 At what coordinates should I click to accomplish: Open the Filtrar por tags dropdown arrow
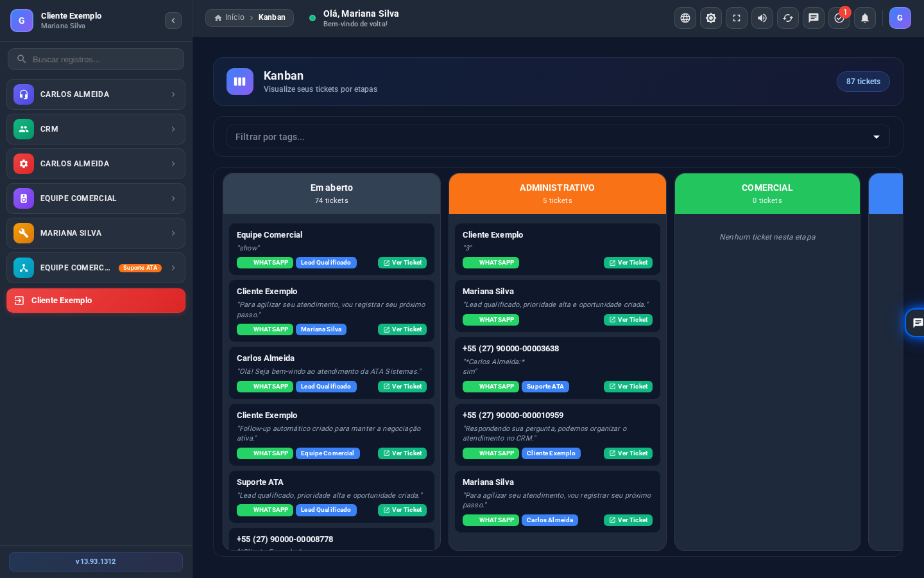click(x=877, y=137)
